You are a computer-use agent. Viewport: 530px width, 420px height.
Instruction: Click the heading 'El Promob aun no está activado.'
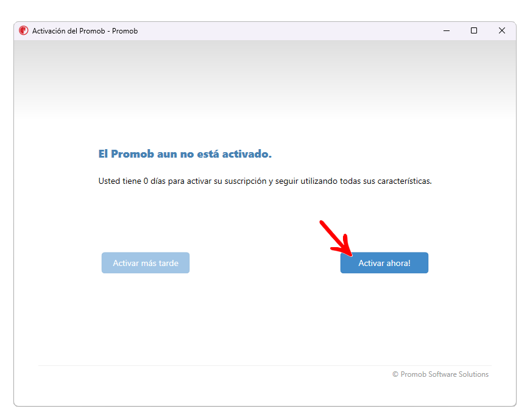[x=185, y=154]
